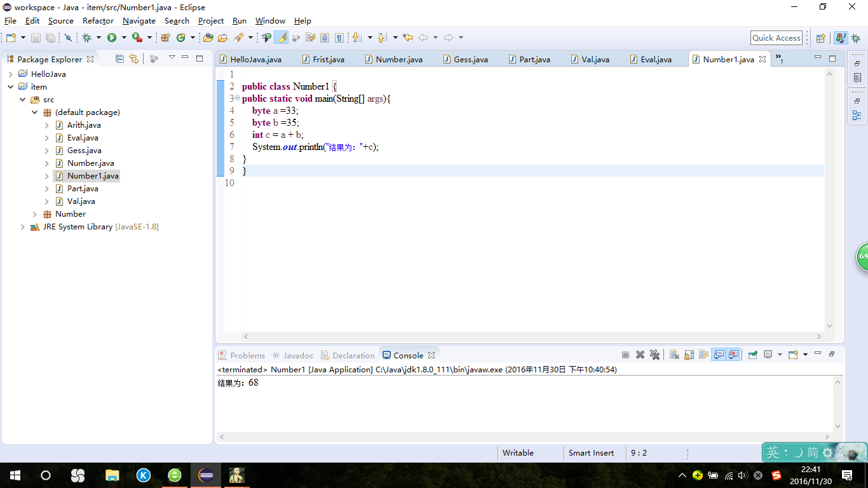The width and height of the screenshot is (868, 488).
Task: Collapse the src folder node
Action: tap(22, 99)
